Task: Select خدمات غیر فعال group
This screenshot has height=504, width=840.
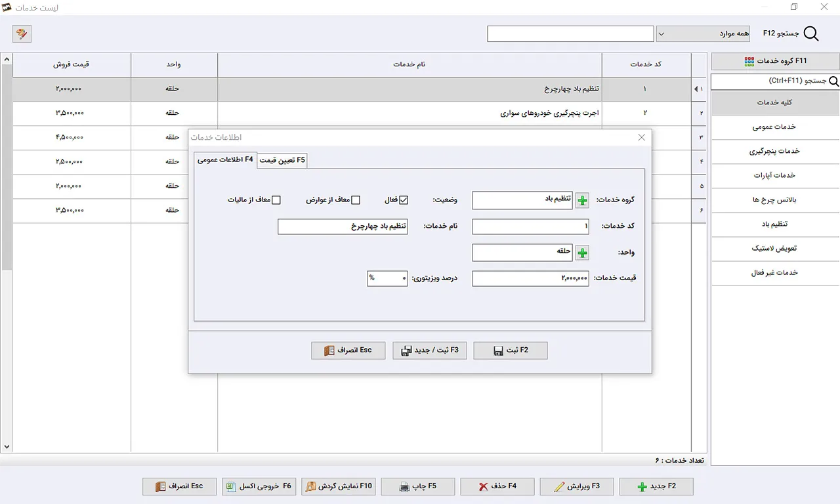Action: point(776,272)
